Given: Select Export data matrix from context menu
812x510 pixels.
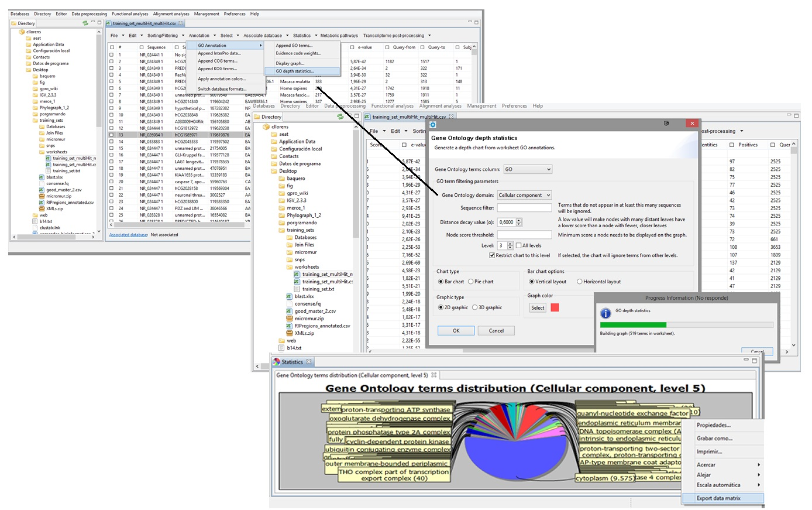Looking at the screenshot, I should pos(718,498).
